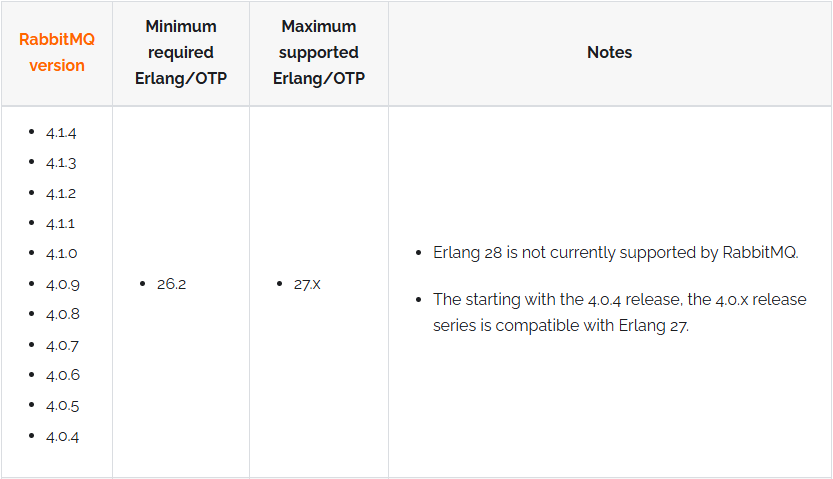Choose the 4.0.6 version entry

click(x=62, y=376)
